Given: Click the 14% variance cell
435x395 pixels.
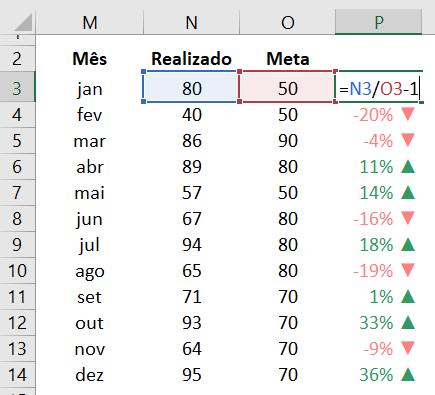Looking at the screenshot, I should 379,193.
